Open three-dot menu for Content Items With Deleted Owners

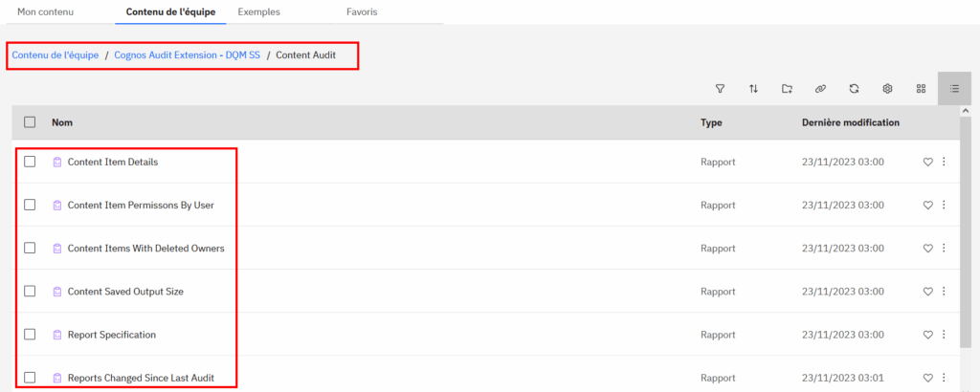click(x=944, y=249)
